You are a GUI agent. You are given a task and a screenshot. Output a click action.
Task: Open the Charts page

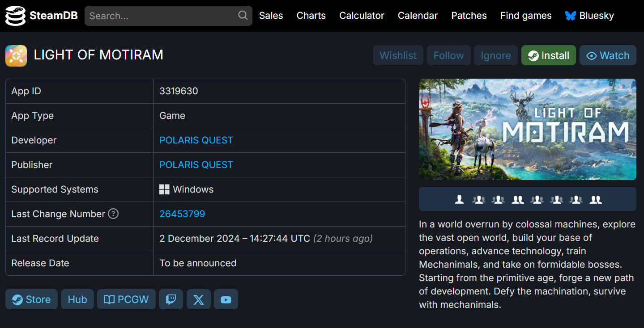311,16
